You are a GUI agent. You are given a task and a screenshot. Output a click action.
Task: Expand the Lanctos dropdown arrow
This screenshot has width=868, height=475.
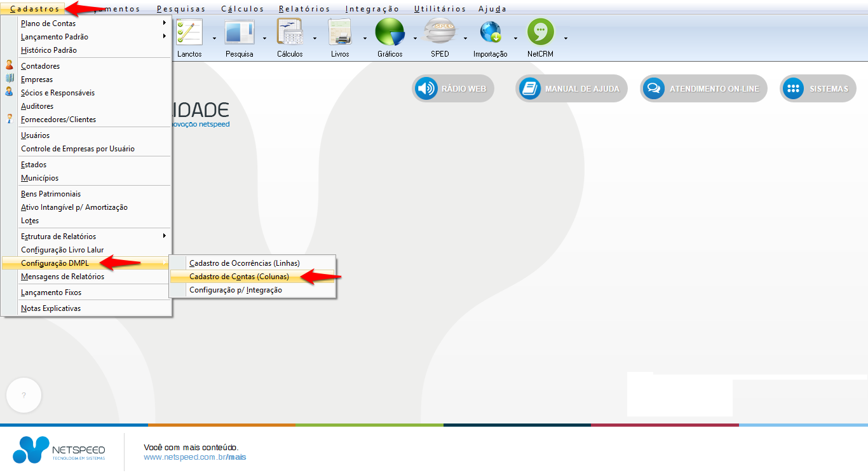pyautogui.click(x=214, y=38)
